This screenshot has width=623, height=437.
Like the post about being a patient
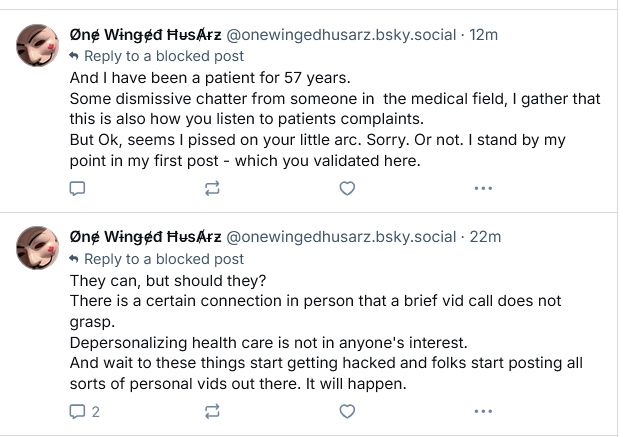click(347, 188)
